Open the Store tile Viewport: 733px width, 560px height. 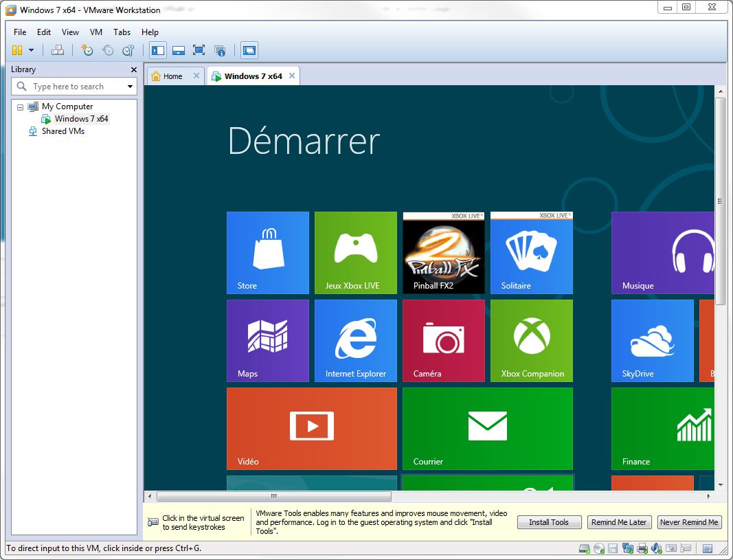(x=268, y=253)
